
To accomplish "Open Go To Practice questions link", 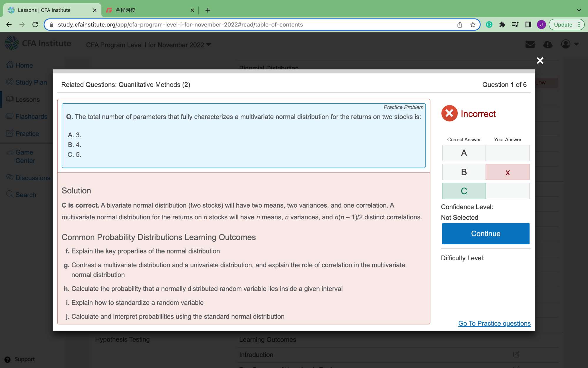I will click(494, 323).
